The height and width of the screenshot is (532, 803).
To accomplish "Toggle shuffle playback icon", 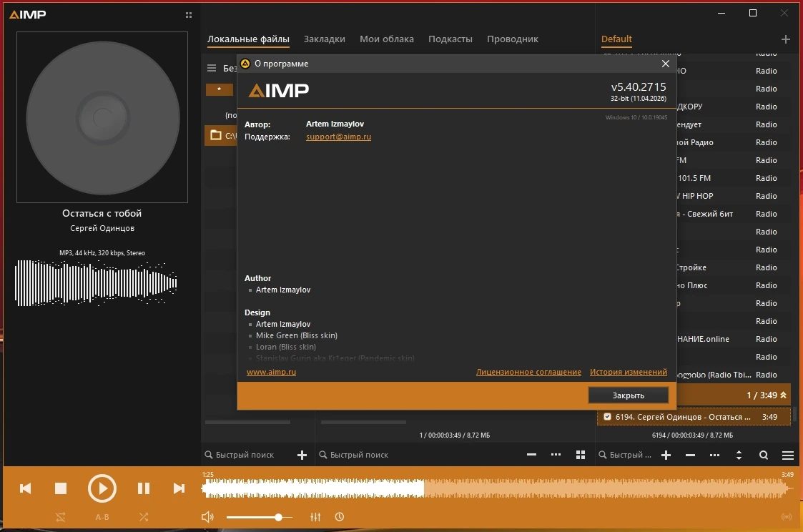I will (144, 517).
